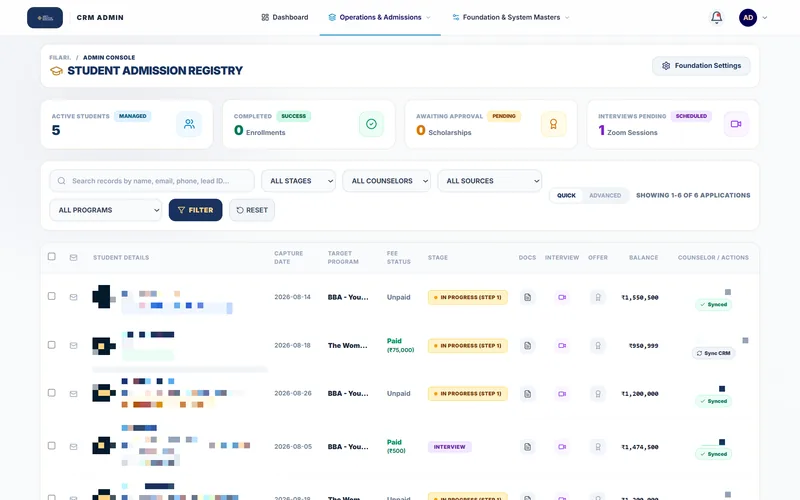Click the CRM logo badge
The image size is (800, 500).
point(45,17)
